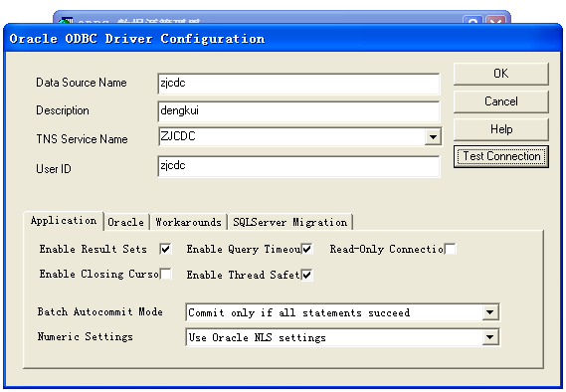Image resolution: width=566 pixels, height=392 pixels.
Task: Open the SQLServer Migration tab
Action: tap(290, 222)
